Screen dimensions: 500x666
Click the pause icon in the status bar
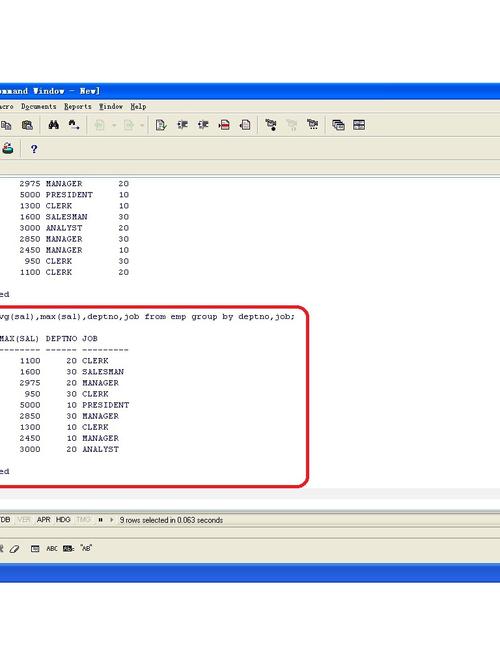pyautogui.click(x=101, y=520)
